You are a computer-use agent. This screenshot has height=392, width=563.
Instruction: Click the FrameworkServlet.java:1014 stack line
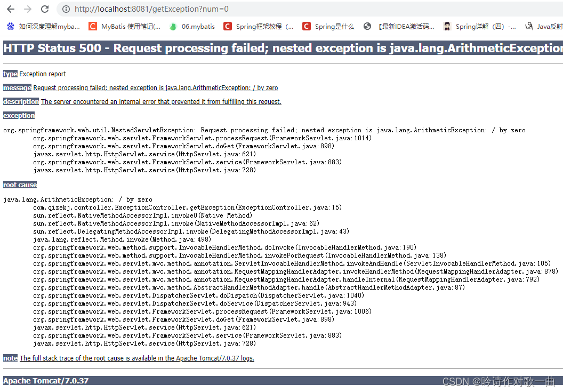tap(203, 138)
